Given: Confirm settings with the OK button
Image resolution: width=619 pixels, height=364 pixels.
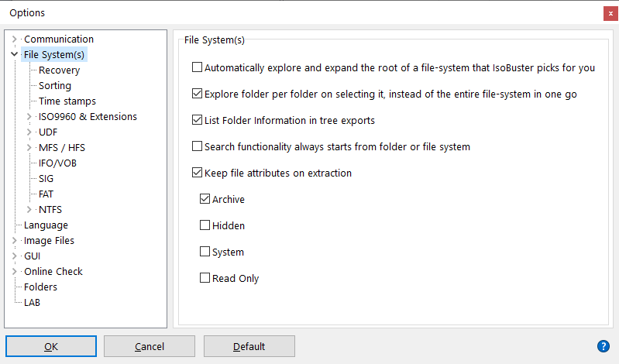Looking at the screenshot, I should pos(51,346).
